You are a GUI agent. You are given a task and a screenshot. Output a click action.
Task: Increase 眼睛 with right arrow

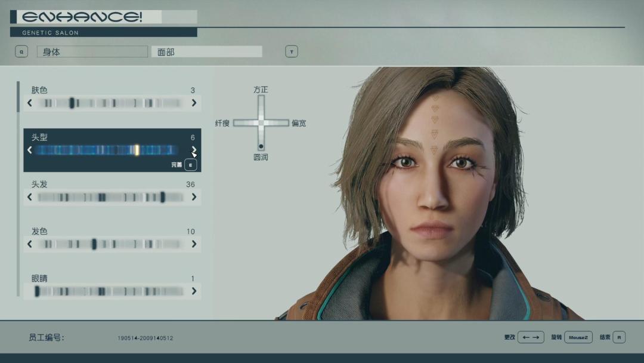pyautogui.click(x=194, y=291)
